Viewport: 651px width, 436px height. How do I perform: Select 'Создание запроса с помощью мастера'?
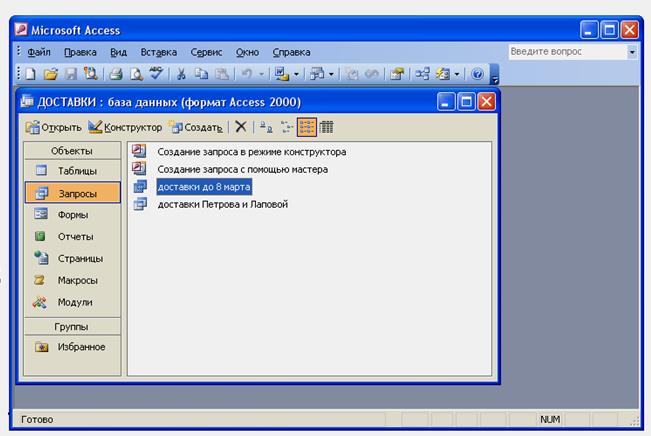[242, 169]
